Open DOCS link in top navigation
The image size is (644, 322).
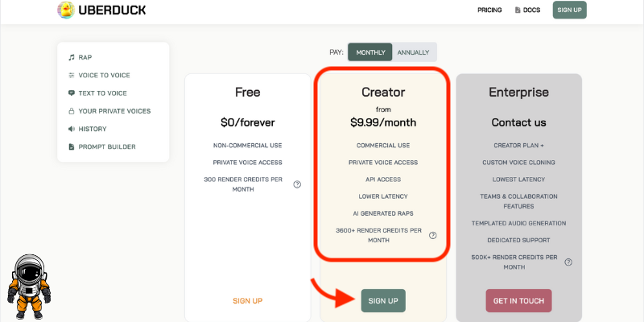click(x=528, y=10)
